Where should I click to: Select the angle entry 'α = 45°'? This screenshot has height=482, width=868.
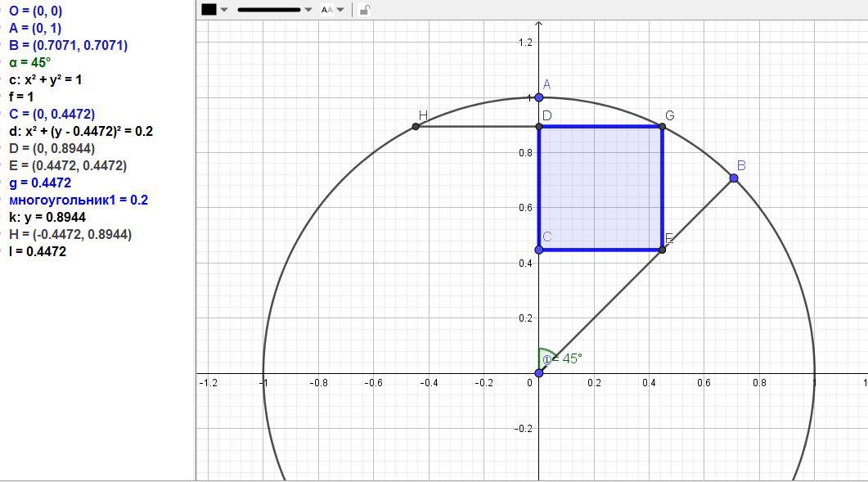click(29, 62)
